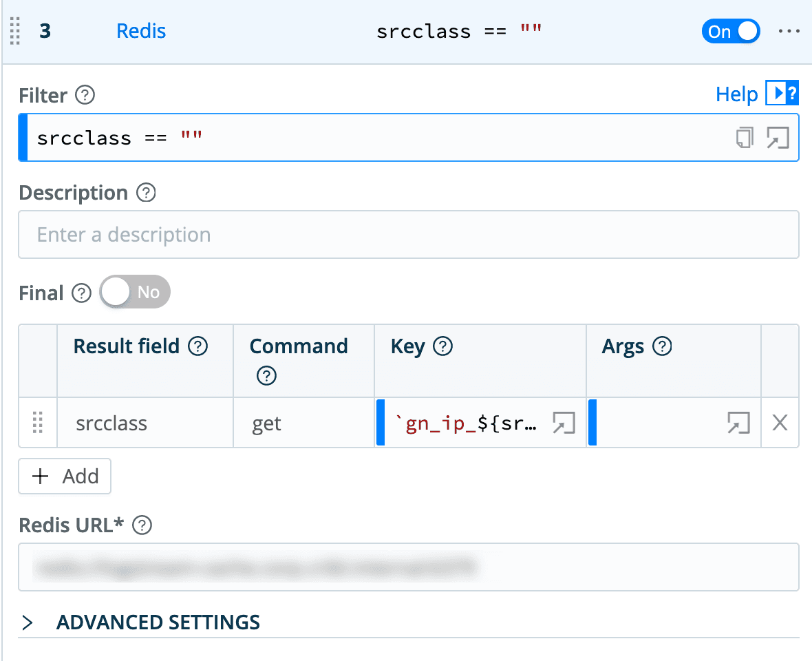Expand the Args value editor popup
Screen dimensions: 812x661
(x=738, y=423)
